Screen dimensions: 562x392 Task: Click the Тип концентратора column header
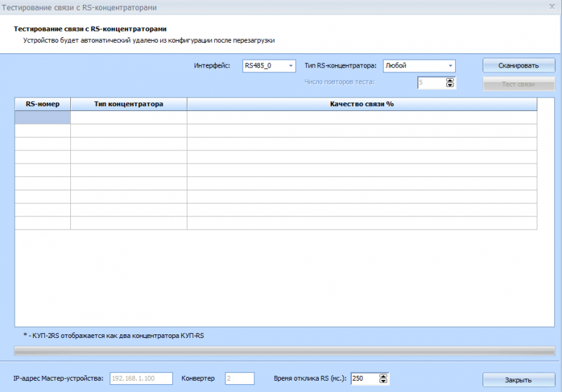point(129,104)
